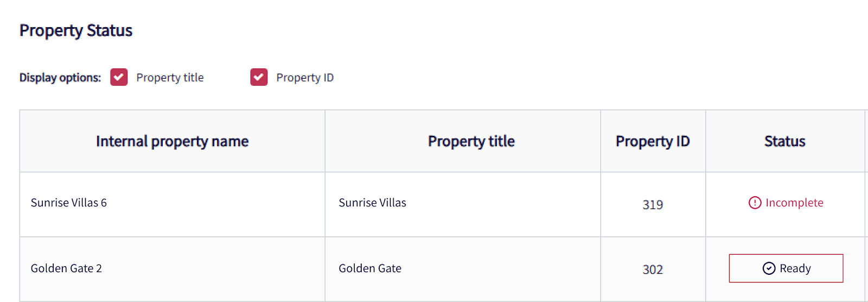868x302 pixels.
Task: Click the Ready status button
Action: (786, 268)
